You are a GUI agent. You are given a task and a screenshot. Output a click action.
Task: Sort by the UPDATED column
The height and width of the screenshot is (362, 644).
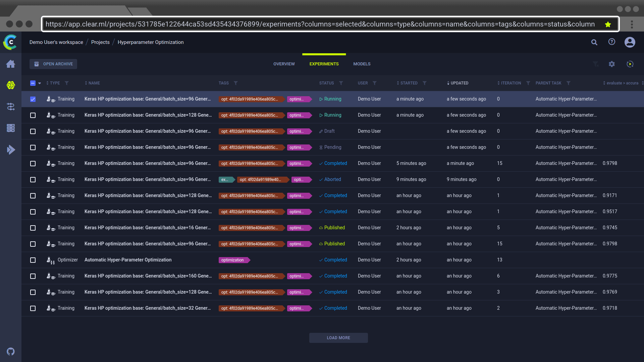pos(458,83)
